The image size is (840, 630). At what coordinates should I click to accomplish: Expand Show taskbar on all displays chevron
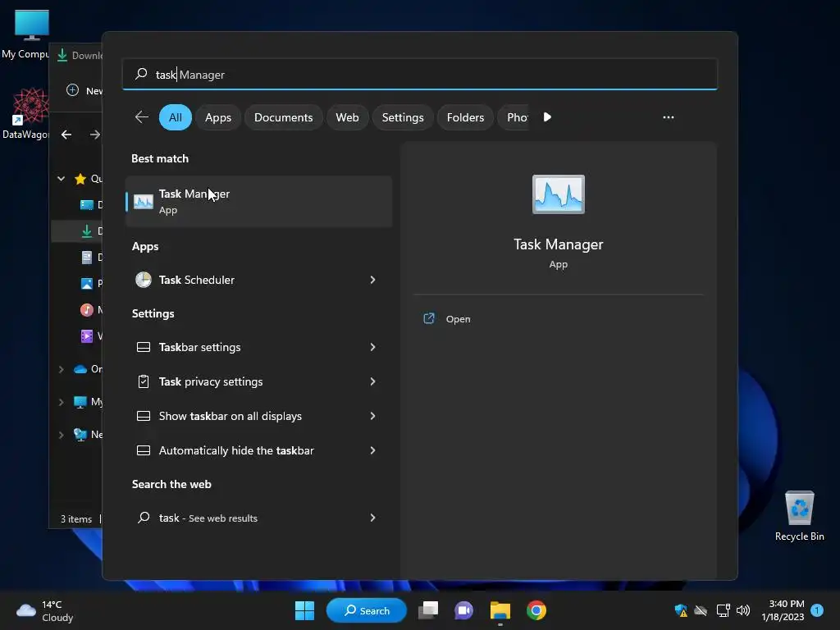click(373, 416)
